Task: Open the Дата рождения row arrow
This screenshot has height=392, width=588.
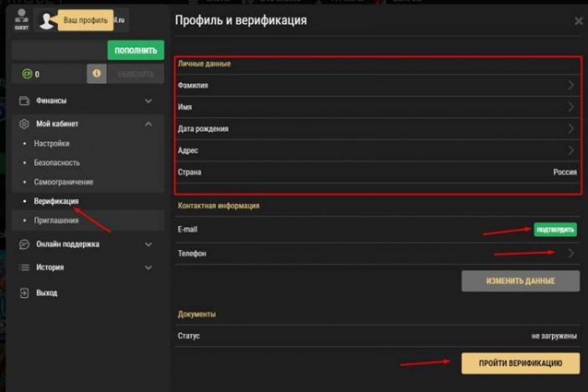Action: click(x=570, y=128)
